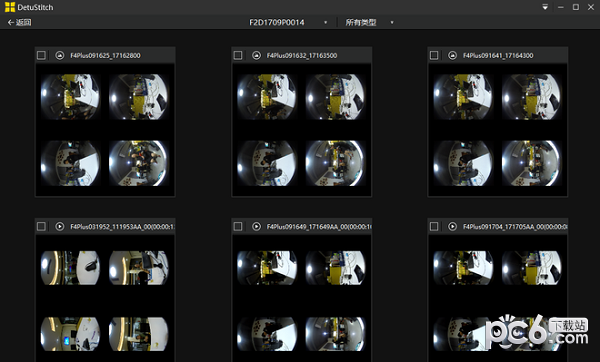Open top-left fisheye thumbnail of F4Plus091625_17162800
The height and width of the screenshot is (362, 600).
point(70,96)
